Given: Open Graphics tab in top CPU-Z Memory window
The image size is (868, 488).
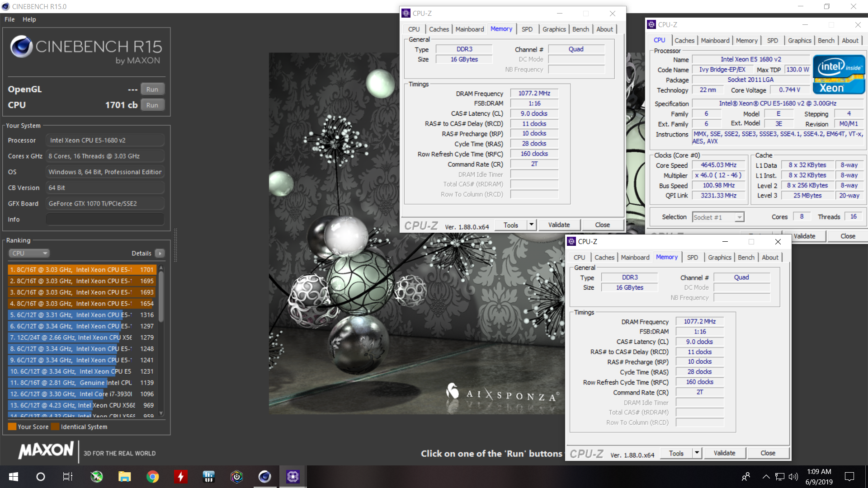Looking at the screenshot, I should (x=554, y=29).
